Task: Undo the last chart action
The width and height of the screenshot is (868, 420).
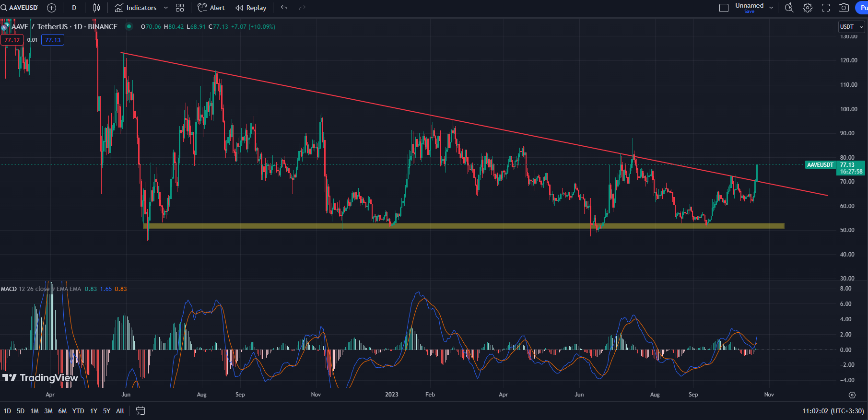Action: click(284, 8)
